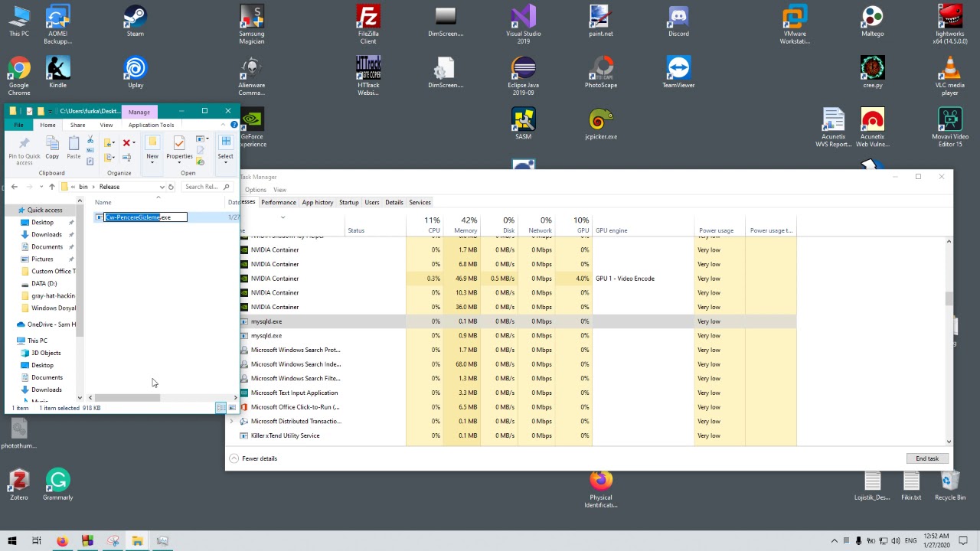Launch Maltego desktop shortcut
This screenshot has width=980, height=551.
[872, 21]
